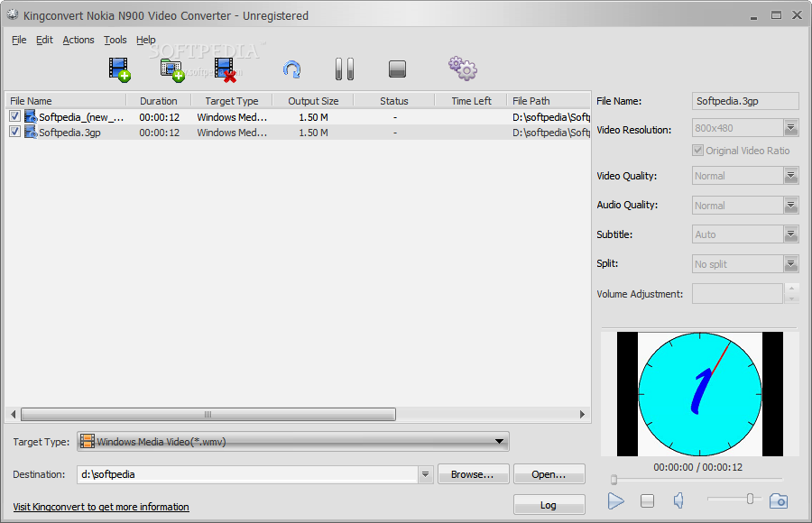The width and height of the screenshot is (812, 523).
Task: Mute the preview speaker icon
Action: pyautogui.click(x=678, y=500)
